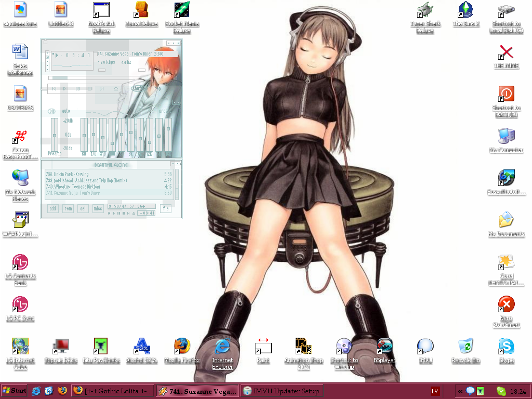Open the playlist sel menu
This screenshot has width=532, height=399.
coord(83,209)
